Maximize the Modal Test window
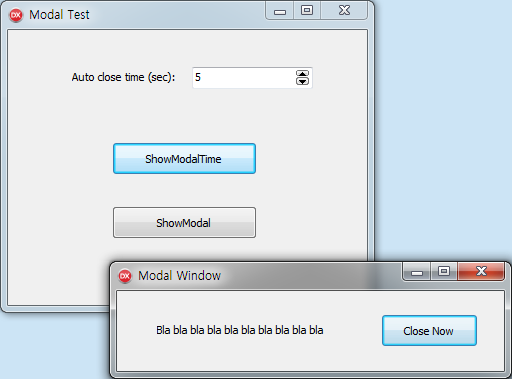 coord(307,11)
